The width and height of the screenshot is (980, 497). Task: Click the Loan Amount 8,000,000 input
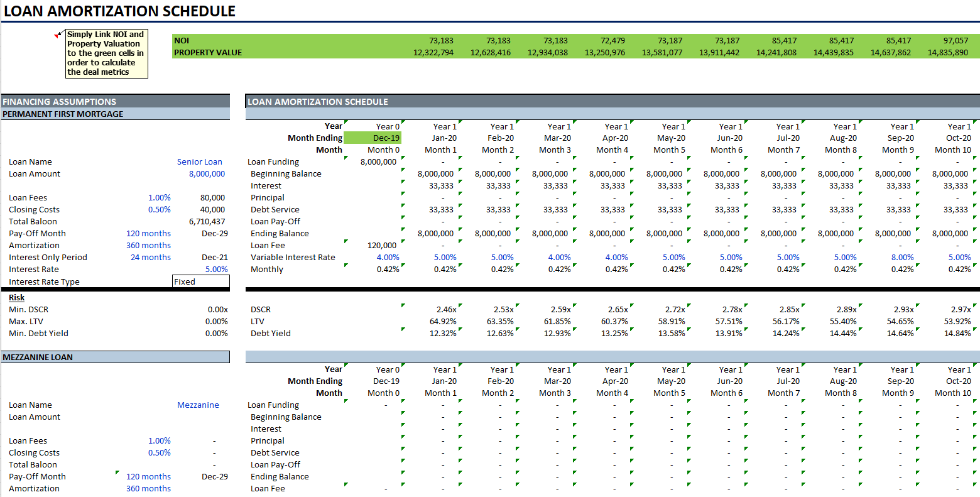(x=207, y=173)
